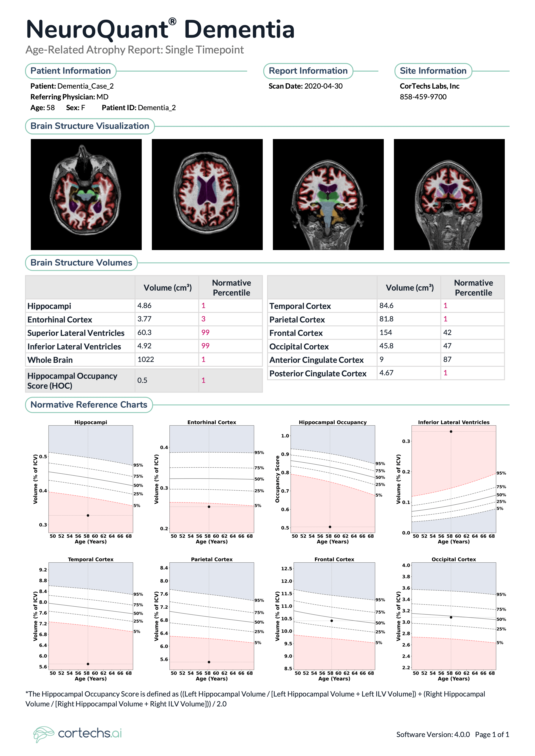
Task: Click the second axial MRI with purple ventricles
Action: (207, 194)
